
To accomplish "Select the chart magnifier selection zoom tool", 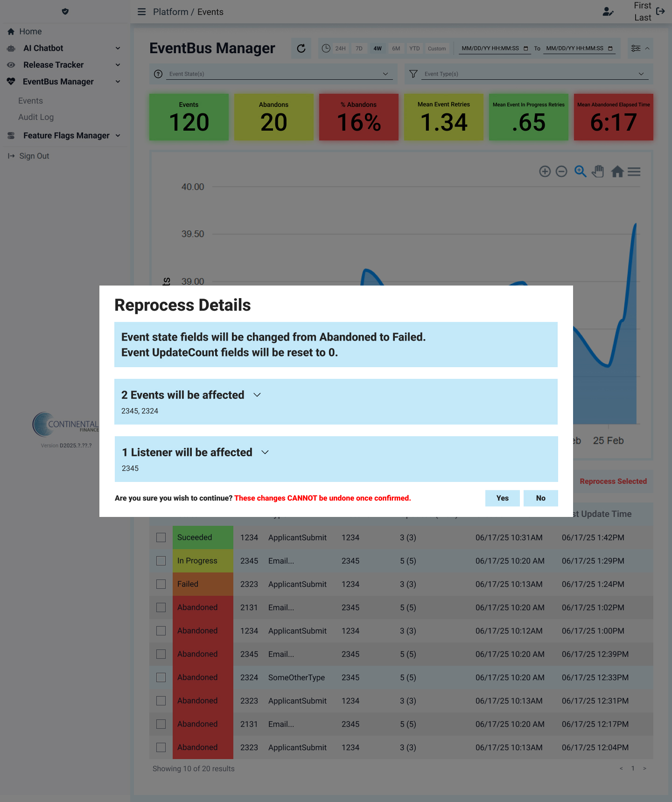I will point(580,172).
